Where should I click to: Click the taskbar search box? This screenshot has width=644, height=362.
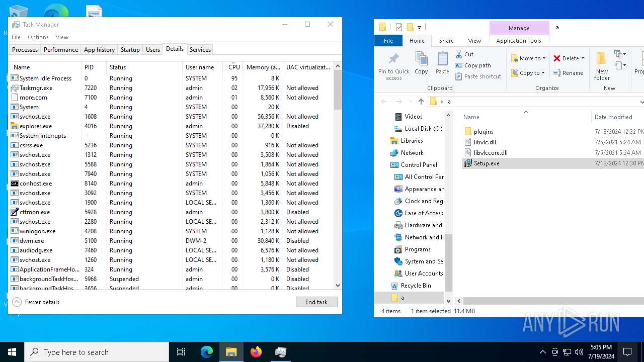97,352
